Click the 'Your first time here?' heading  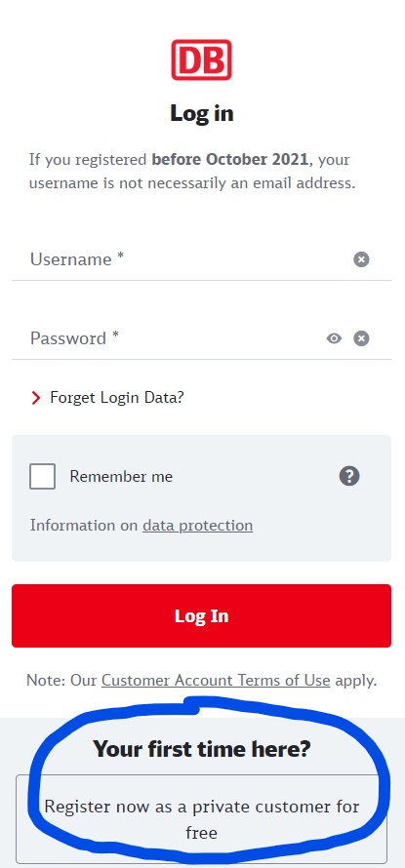[x=202, y=749]
